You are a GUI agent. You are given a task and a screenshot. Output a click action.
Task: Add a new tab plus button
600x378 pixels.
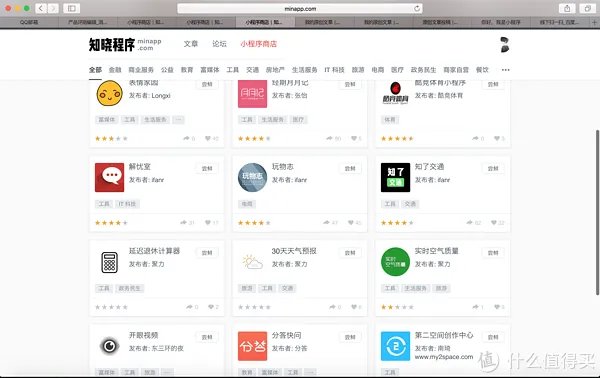point(595,22)
